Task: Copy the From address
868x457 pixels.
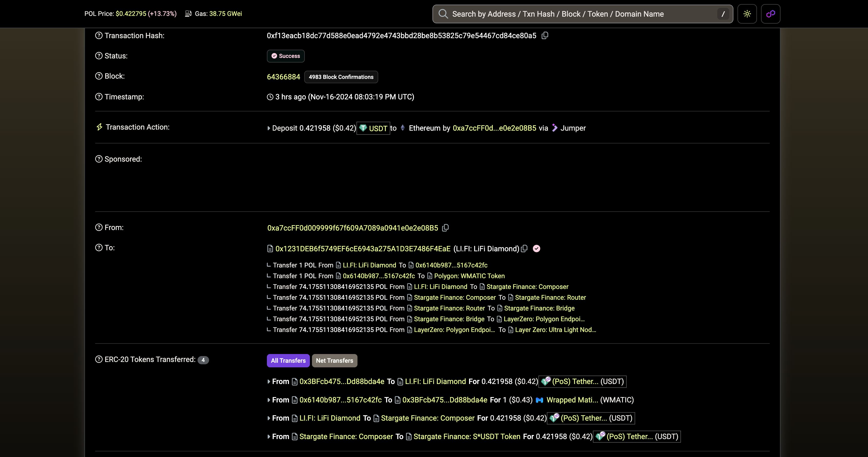Action: pos(446,228)
